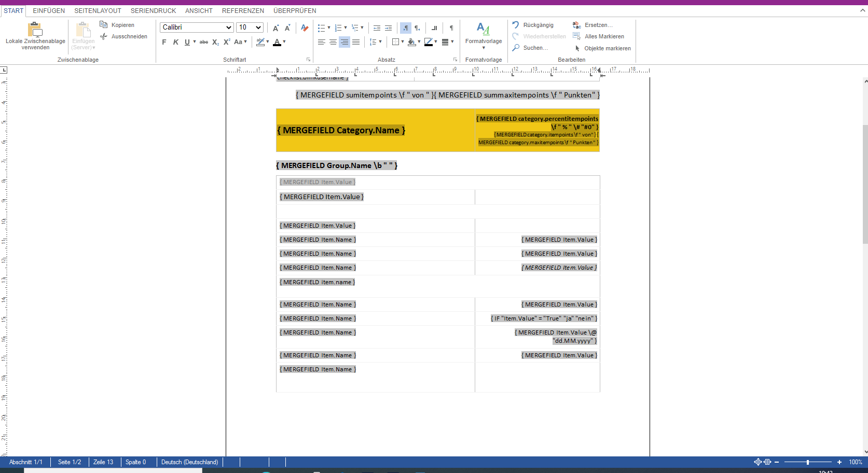Toggle left-to-right text direction

406,27
